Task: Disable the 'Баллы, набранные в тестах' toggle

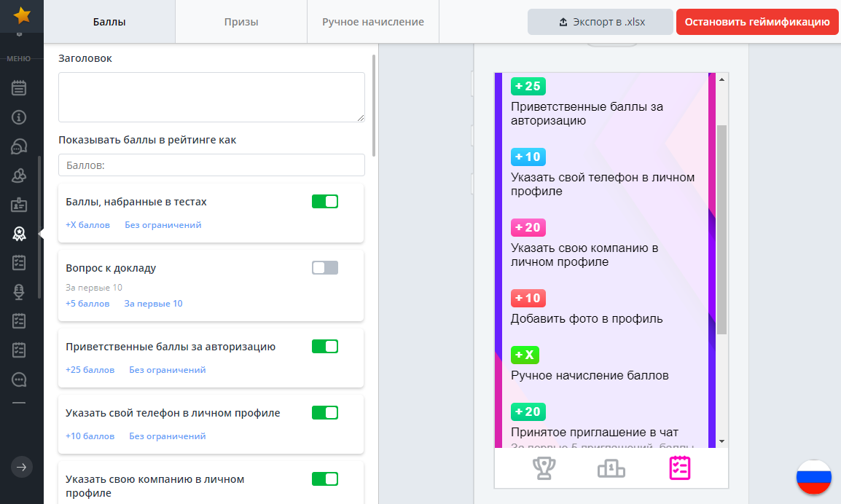Action: (x=325, y=202)
